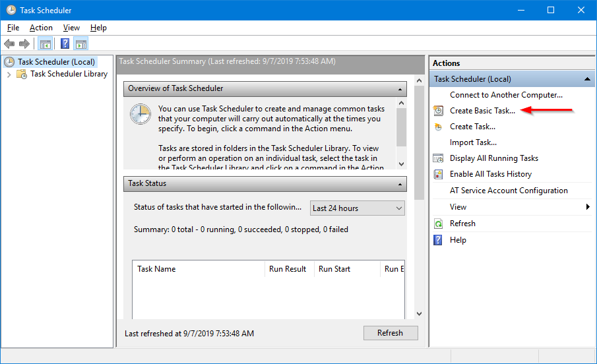
Task: Click the Task Scheduler Summary header bar
Action: (x=270, y=64)
